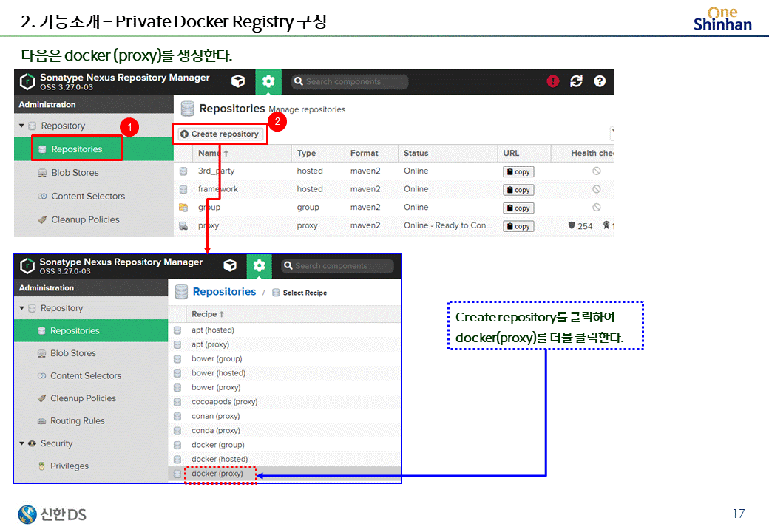
Task: Click the Health check column header
Action: click(582, 154)
